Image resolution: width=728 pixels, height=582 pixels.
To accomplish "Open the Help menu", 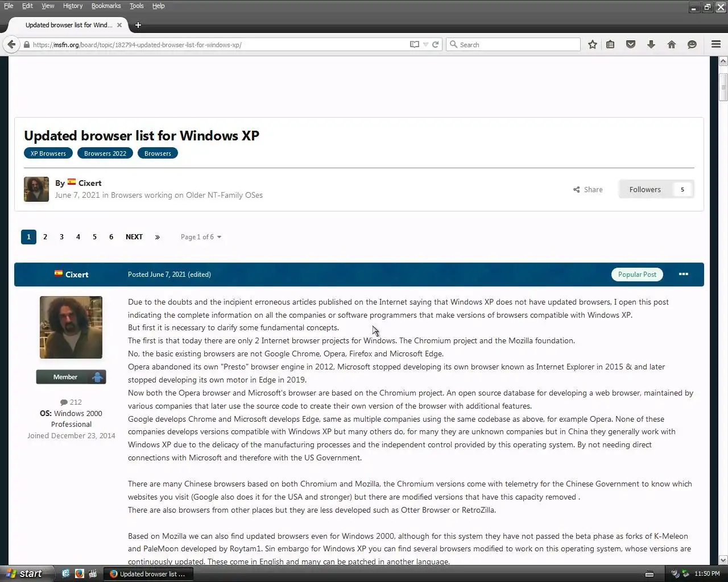I will [x=159, y=6].
